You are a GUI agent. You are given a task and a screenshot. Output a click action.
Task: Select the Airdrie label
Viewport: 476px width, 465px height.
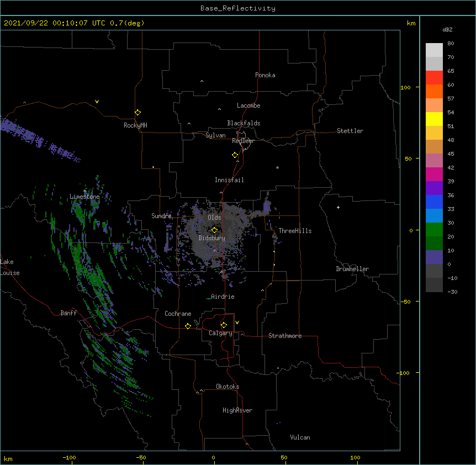pos(223,297)
